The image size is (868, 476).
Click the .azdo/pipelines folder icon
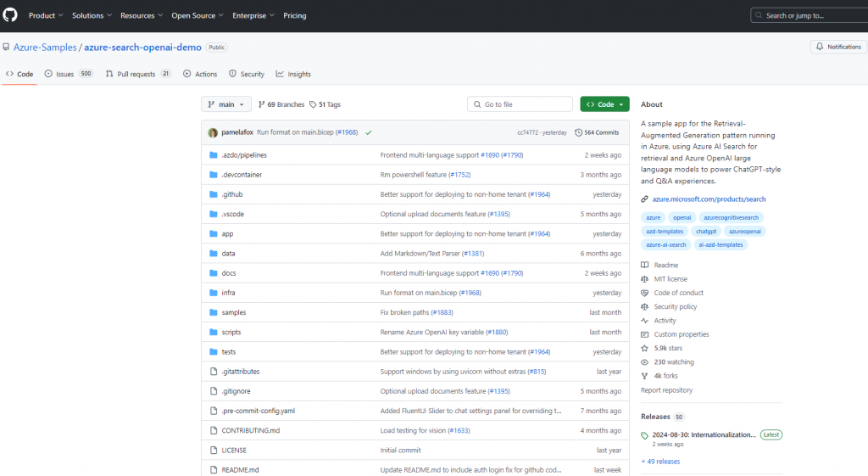(214, 155)
